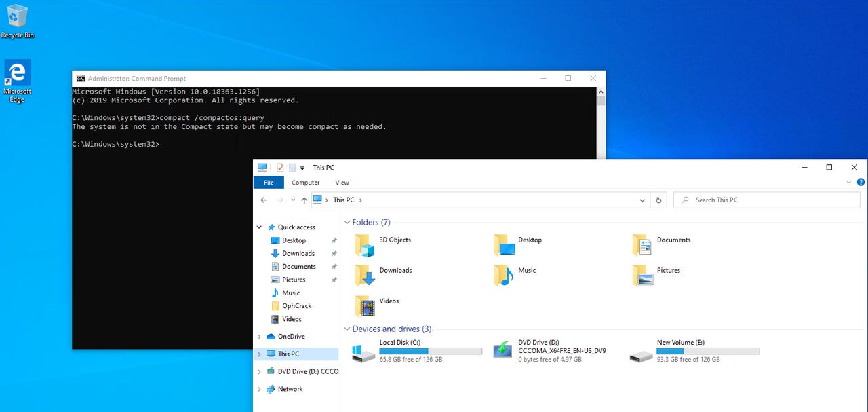Launch Microsoft Edge from the desktop
868x412 pixels.
tap(16, 71)
